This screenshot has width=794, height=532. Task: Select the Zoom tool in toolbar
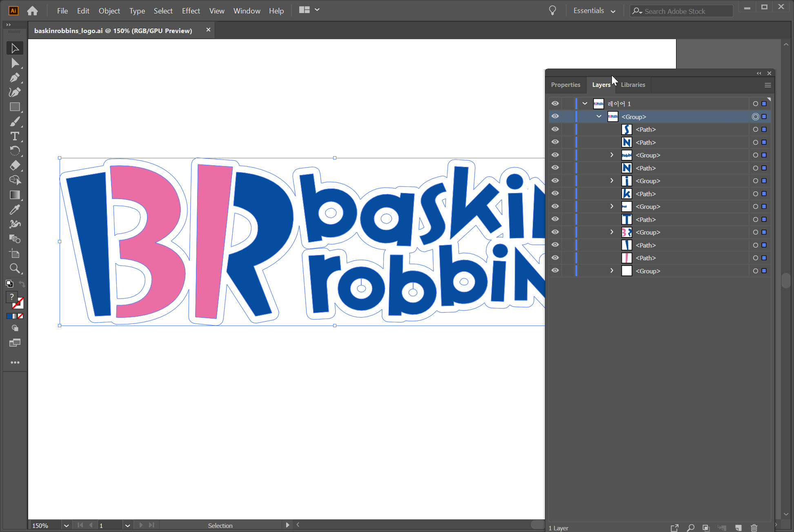[15, 268]
